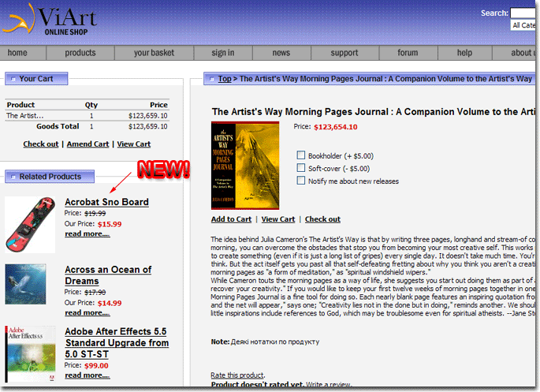Click the Add to Cart link
540x392 pixels.
pos(232,219)
